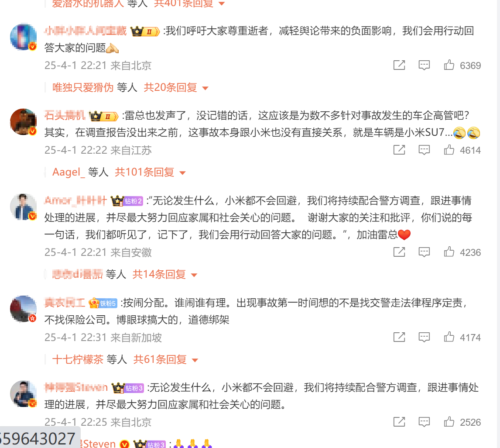View avatar of commenter from 安徽
Image resolution: width=500 pixels, height=448 pixels.
23,207
